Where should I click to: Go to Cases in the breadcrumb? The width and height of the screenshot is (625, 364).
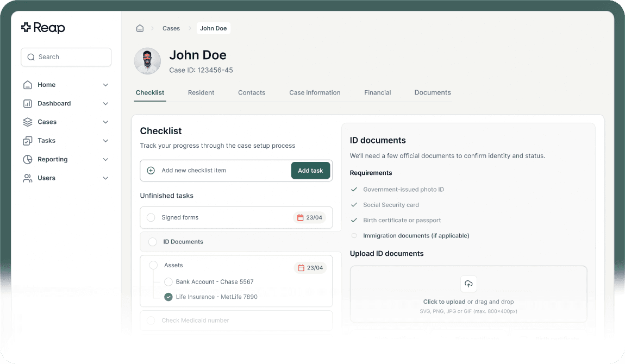[171, 28]
